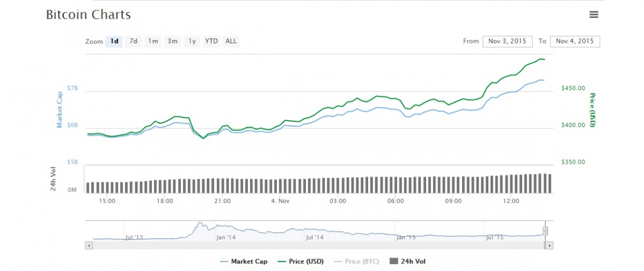The width and height of the screenshot is (644, 271).
Task: Click Jul '14 in the navigator timeline
Action: click(314, 237)
